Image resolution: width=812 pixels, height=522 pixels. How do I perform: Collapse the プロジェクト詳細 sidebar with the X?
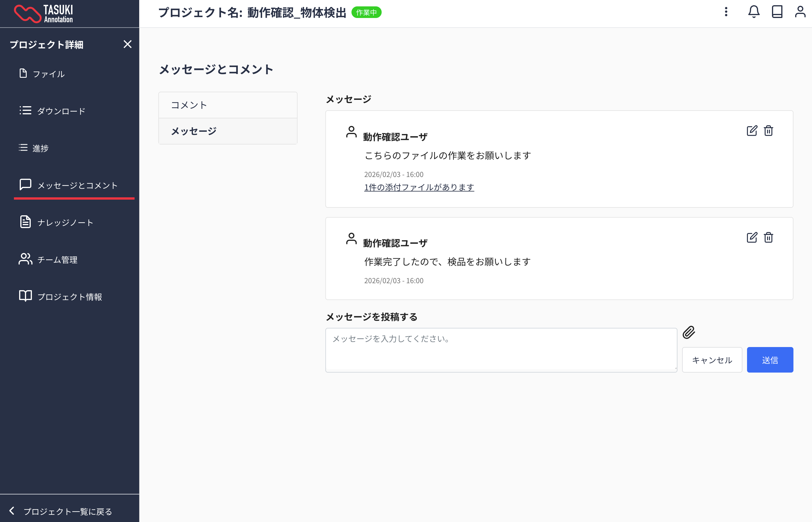pyautogui.click(x=128, y=44)
